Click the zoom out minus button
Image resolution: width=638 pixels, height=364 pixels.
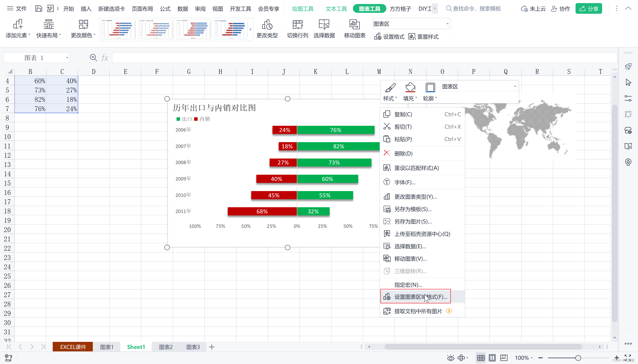541,358
